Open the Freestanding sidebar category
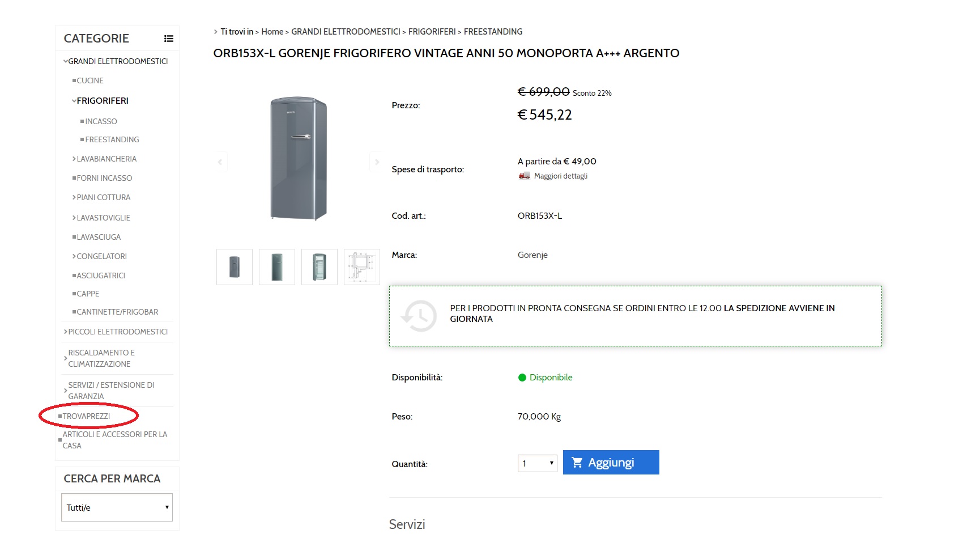 [x=112, y=139]
